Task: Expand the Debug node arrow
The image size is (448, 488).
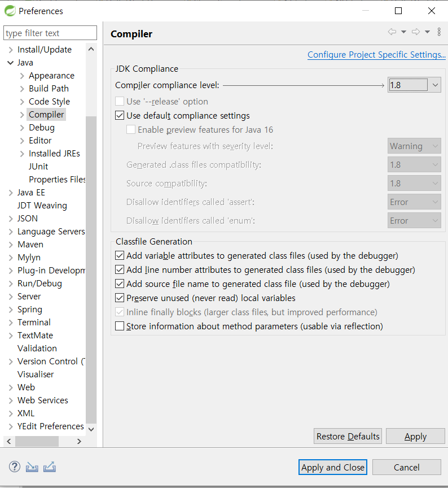Action: click(22, 128)
